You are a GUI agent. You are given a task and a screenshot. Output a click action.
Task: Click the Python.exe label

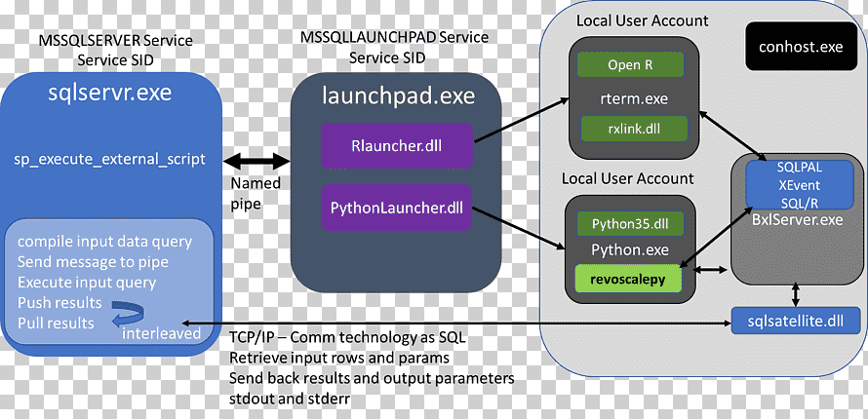629,249
